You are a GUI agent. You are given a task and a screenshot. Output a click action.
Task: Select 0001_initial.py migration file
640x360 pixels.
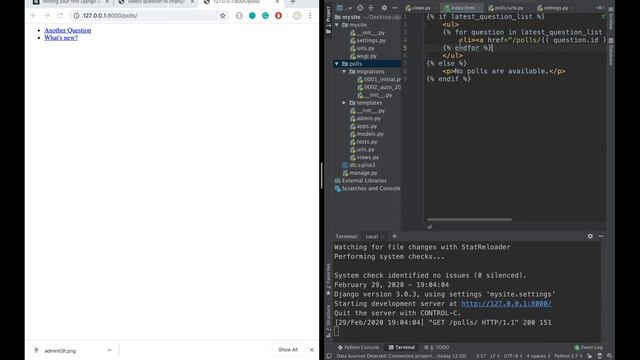coord(379,79)
